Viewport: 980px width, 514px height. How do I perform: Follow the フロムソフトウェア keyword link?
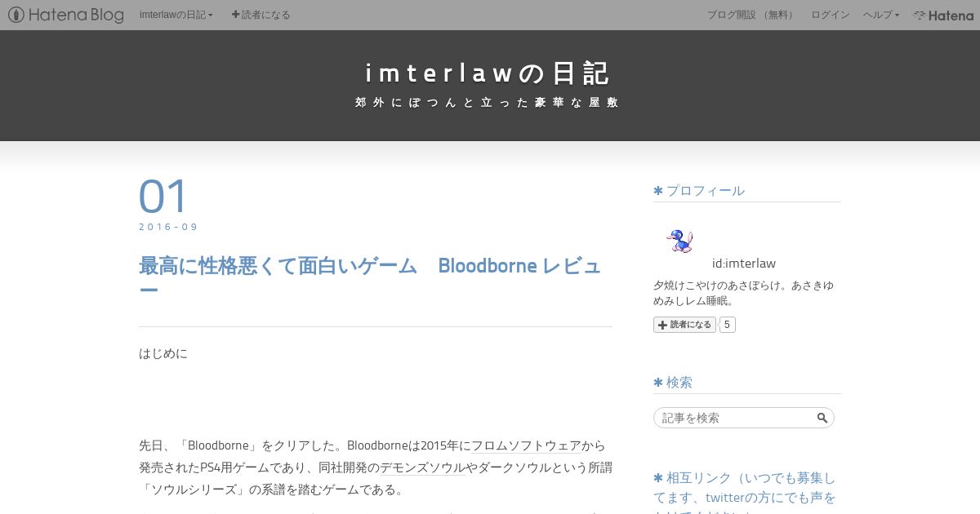[526, 445]
